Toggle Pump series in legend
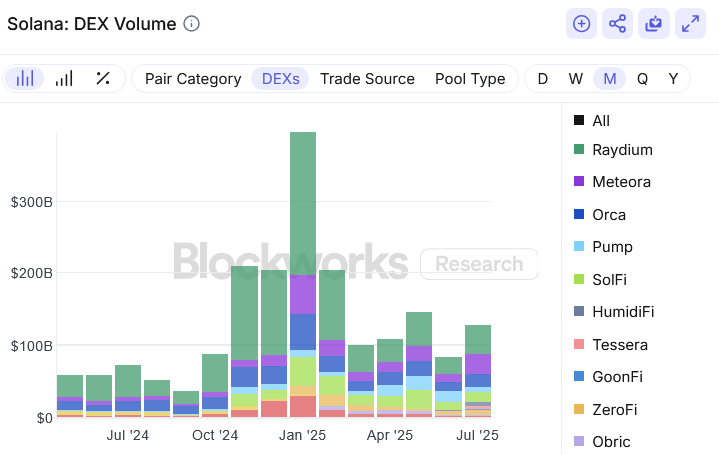 (603, 247)
